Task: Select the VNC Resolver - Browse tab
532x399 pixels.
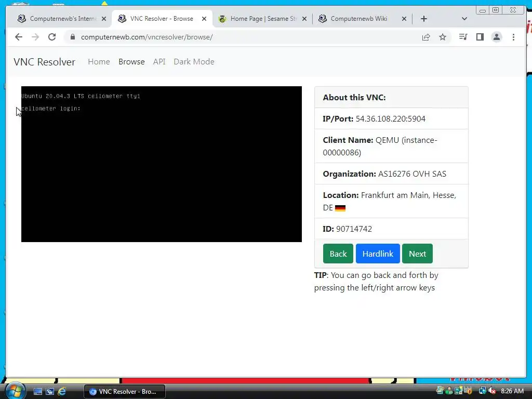Action: coord(162,19)
